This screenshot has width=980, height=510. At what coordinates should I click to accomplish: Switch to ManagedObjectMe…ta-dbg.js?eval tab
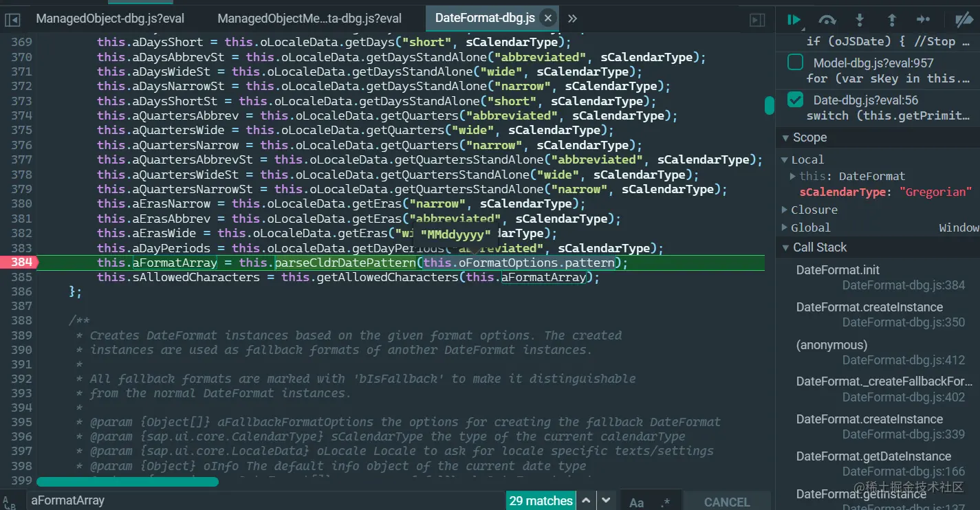click(309, 19)
